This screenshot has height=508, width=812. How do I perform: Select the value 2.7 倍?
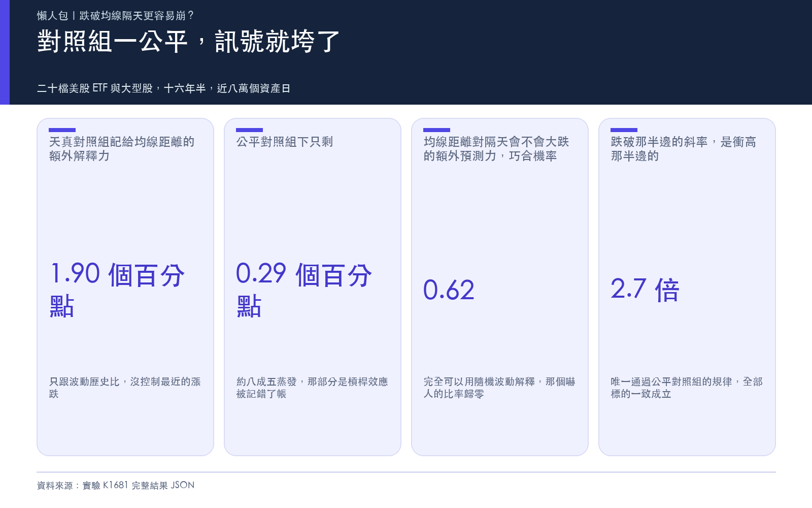(645, 290)
